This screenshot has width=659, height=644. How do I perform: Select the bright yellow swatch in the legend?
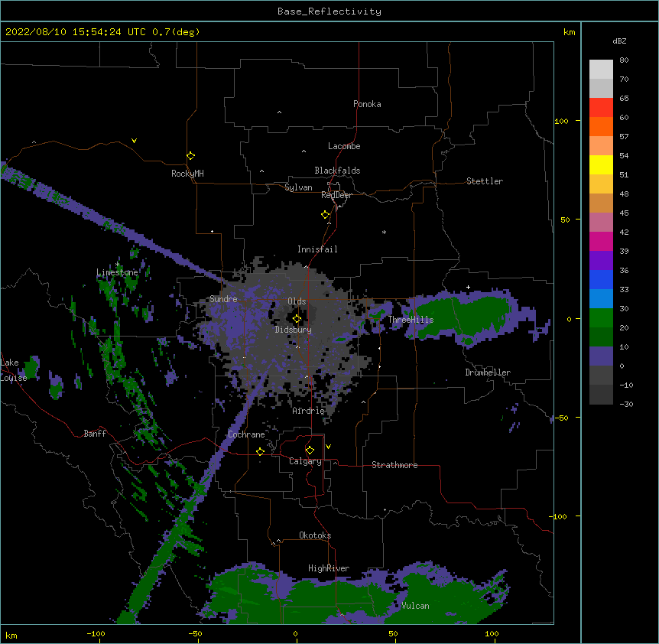coord(601,164)
